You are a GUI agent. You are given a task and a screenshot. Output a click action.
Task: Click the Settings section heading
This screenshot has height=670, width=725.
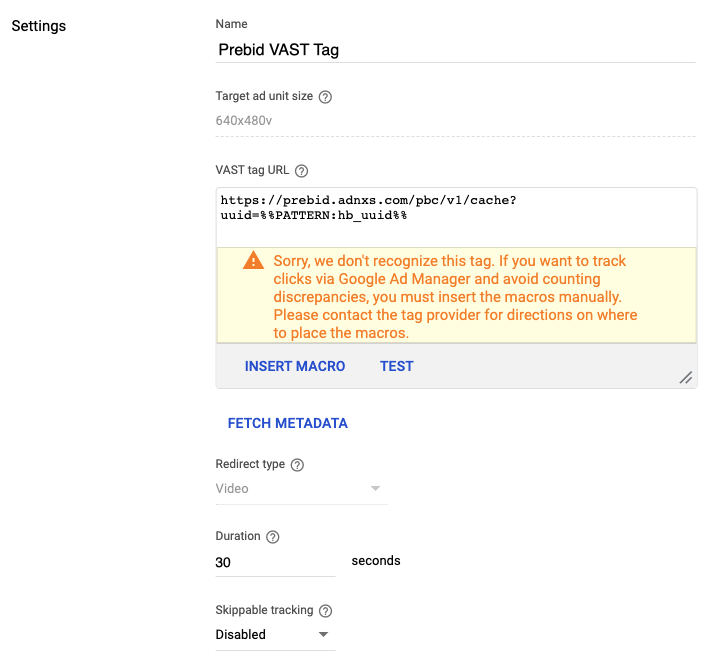pos(39,25)
